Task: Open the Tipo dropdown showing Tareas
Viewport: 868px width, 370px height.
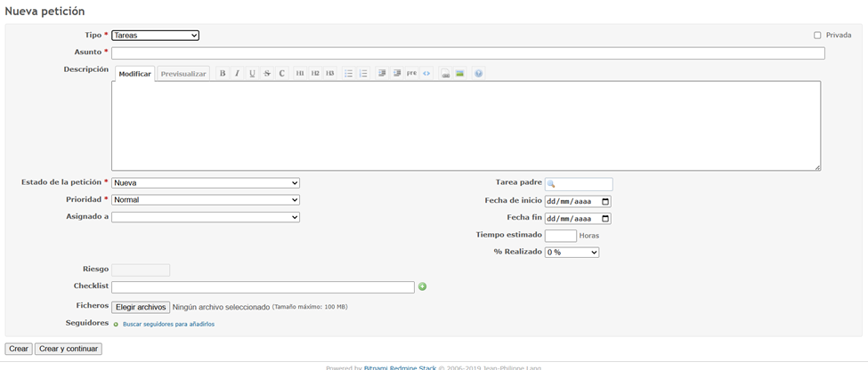Action: tap(155, 36)
